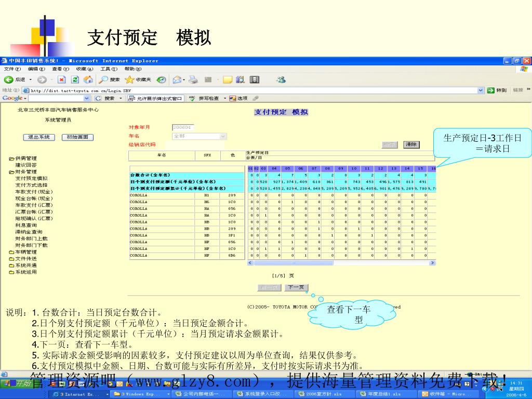Expand the 系统共通 folder
Viewport: 532px width, 399px height.
pyautogui.click(x=11, y=265)
